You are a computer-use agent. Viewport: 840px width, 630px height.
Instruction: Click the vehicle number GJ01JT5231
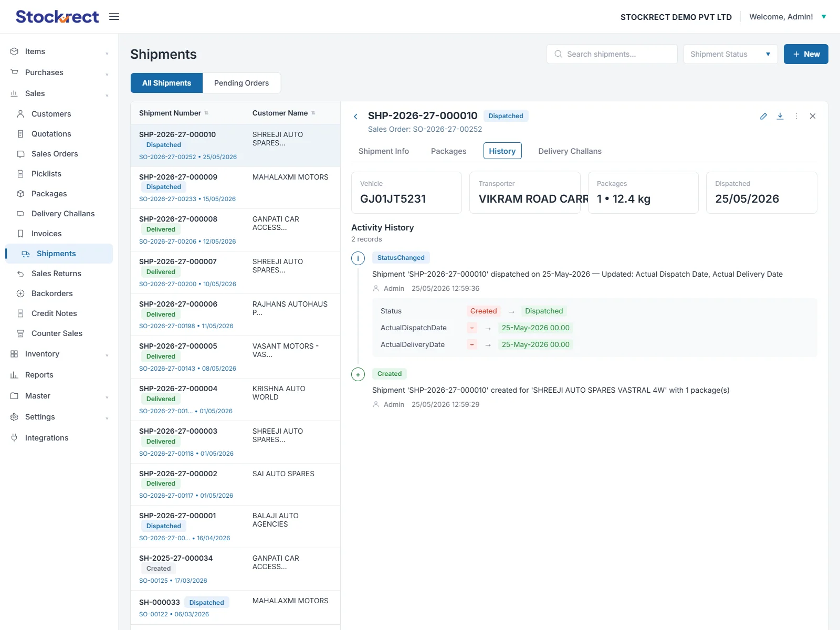tap(393, 199)
